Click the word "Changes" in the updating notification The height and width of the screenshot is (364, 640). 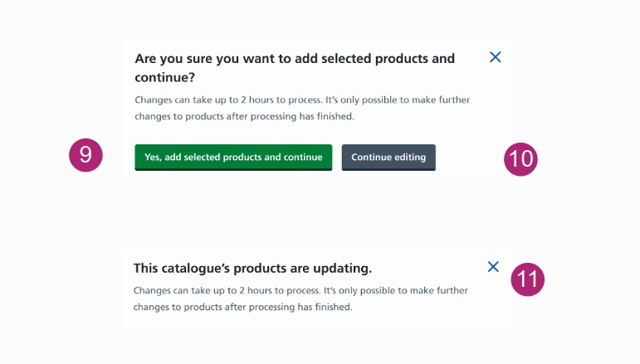[154, 291]
